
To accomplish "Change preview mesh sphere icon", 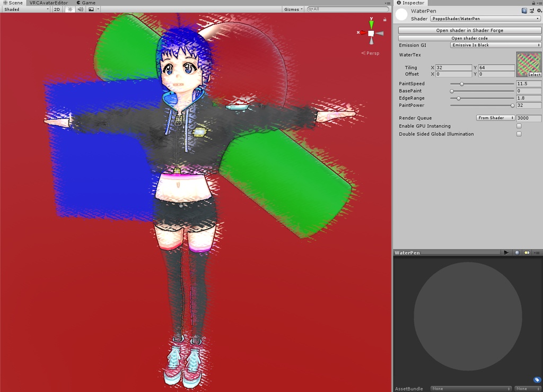I will coord(517,253).
